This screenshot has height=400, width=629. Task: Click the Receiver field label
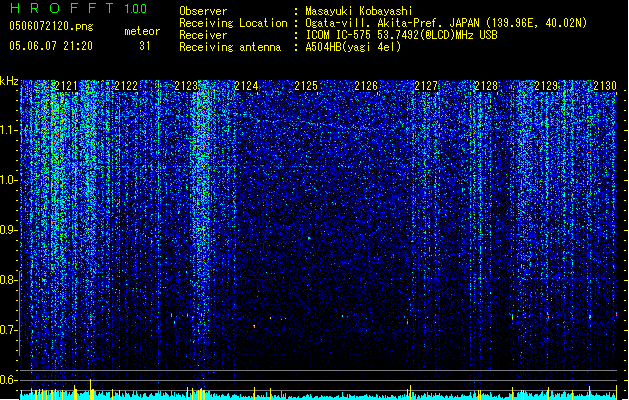coord(203,35)
